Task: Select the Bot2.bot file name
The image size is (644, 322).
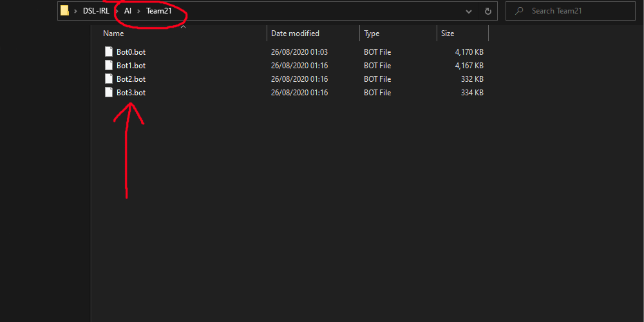Action: tap(131, 79)
